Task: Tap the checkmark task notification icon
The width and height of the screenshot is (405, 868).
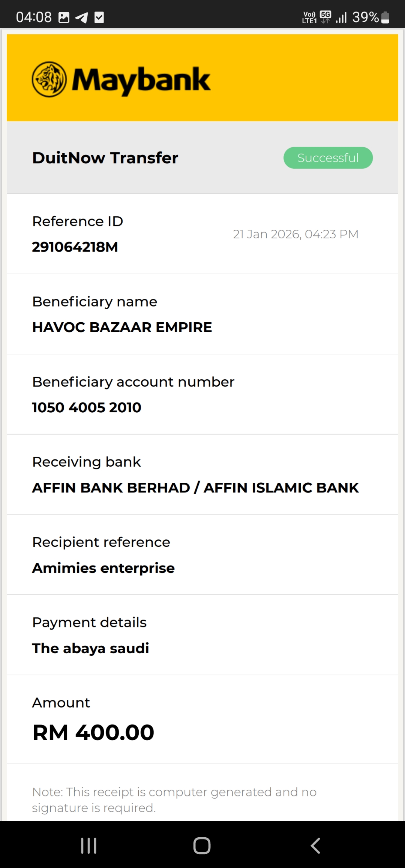Action: (x=99, y=17)
